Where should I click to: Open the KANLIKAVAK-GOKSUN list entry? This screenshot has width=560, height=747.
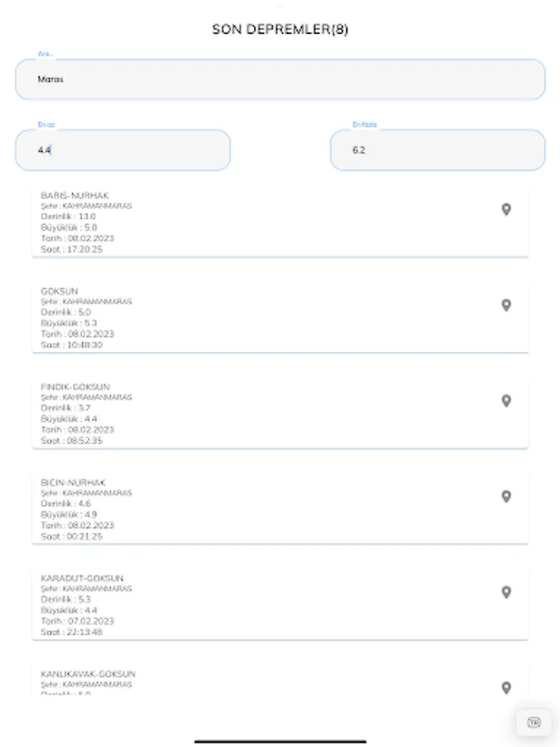click(249, 682)
